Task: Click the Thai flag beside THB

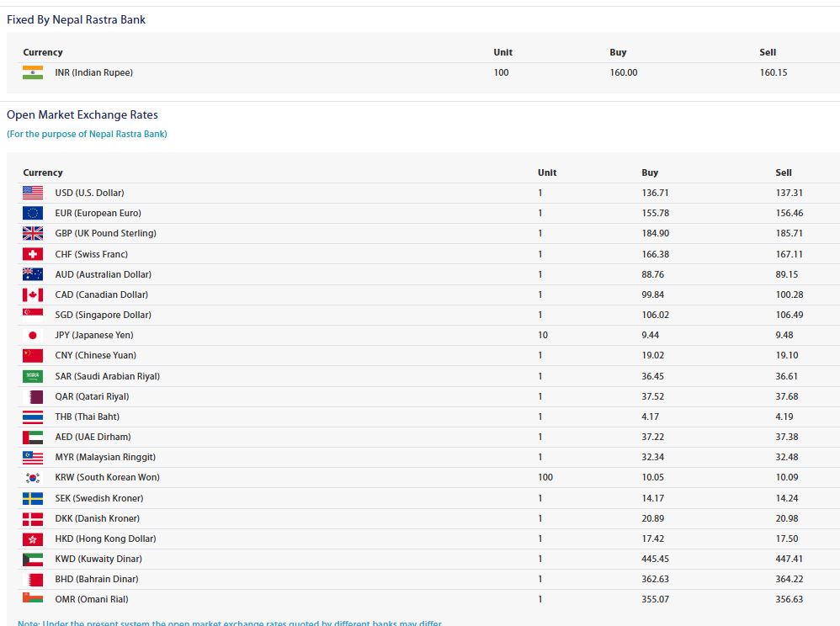Action: pos(33,416)
